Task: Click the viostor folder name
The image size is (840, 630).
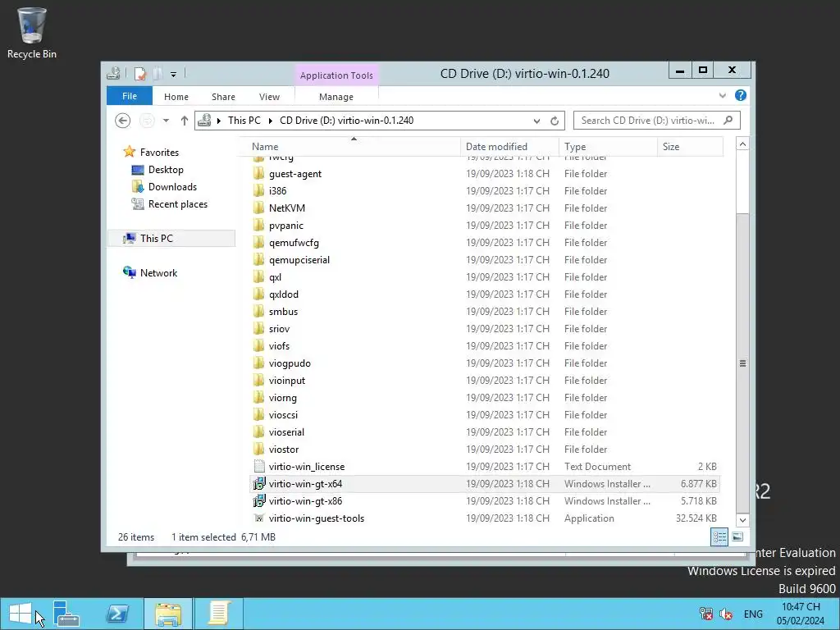Action: (284, 449)
